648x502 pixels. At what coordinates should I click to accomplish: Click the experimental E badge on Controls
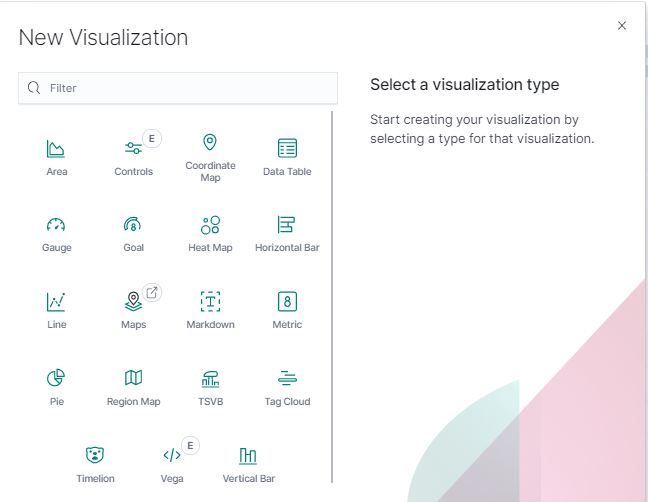click(x=152, y=139)
